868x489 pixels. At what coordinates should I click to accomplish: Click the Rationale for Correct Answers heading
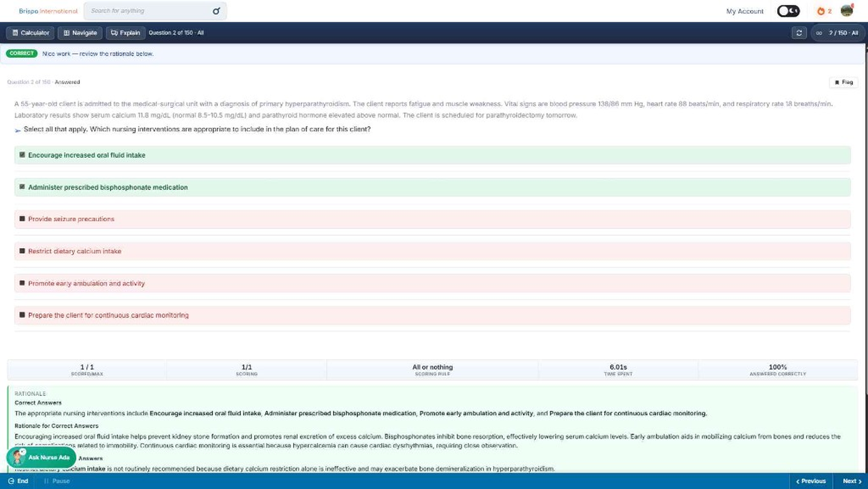[x=56, y=426]
